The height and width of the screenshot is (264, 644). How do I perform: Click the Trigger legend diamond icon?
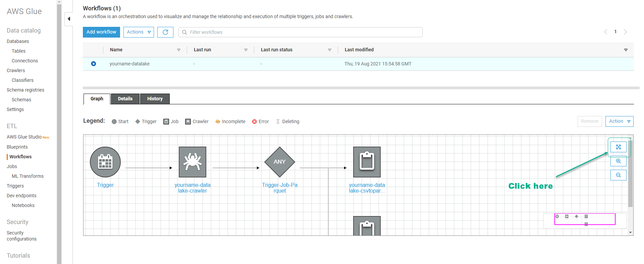pos(138,121)
